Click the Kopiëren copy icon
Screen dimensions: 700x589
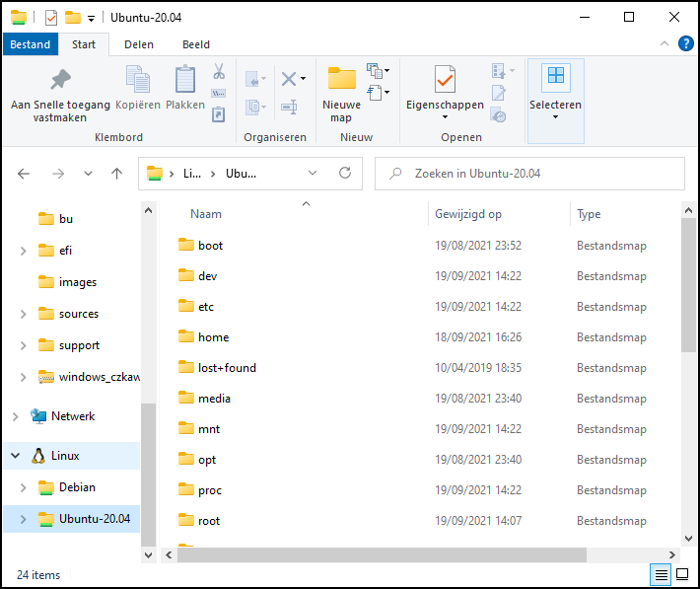point(137,80)
